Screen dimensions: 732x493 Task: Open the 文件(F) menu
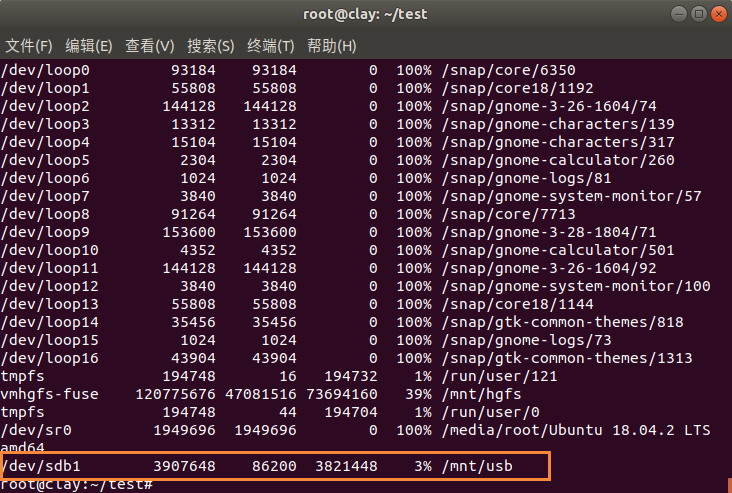(x=29, y=46)
